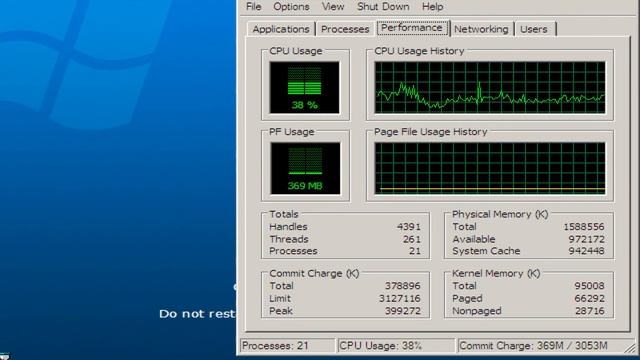Viewport: 640px width, 360px height.
Task: Click the System Cache label
Action: (x=486, y=251)
